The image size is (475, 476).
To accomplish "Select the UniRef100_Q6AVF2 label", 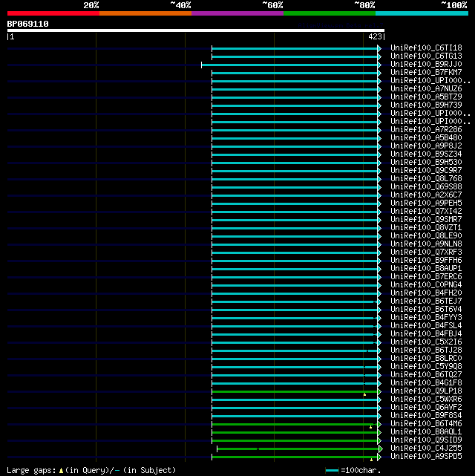I will [426, 408].
